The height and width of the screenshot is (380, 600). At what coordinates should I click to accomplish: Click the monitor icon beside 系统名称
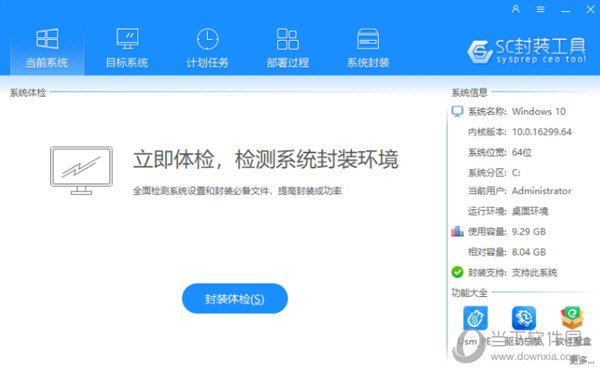pos(457,111)
